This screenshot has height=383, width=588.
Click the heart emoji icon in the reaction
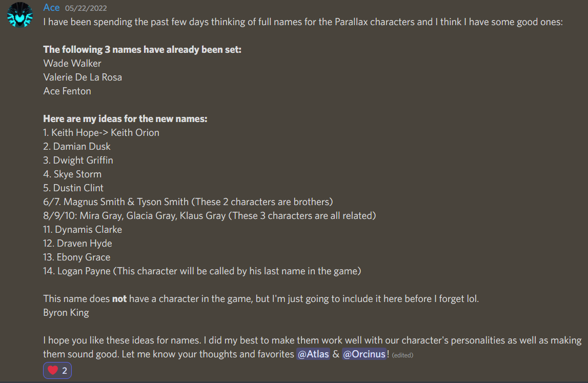(x=53, y=370)
